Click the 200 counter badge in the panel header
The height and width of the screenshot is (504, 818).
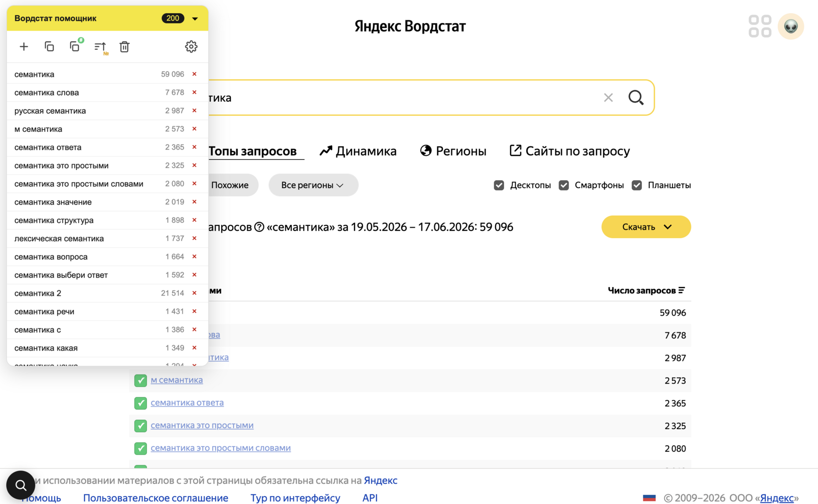(x=173, y=19)
